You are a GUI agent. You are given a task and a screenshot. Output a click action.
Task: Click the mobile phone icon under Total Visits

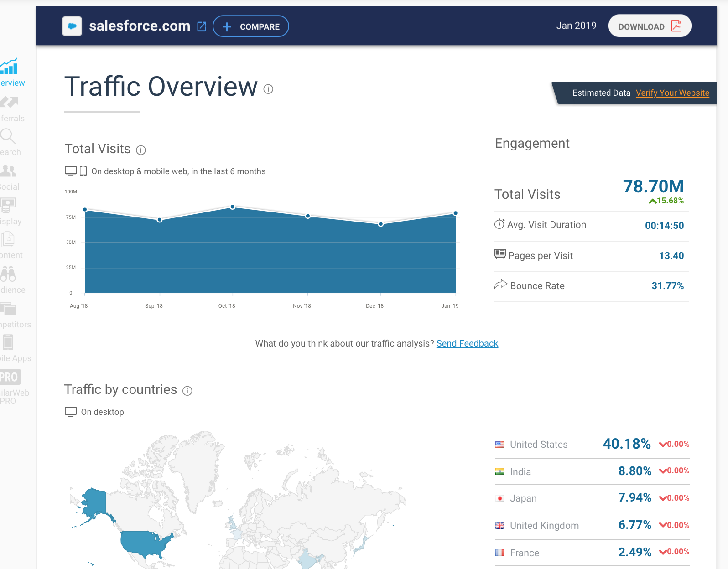tap(83, 171)
